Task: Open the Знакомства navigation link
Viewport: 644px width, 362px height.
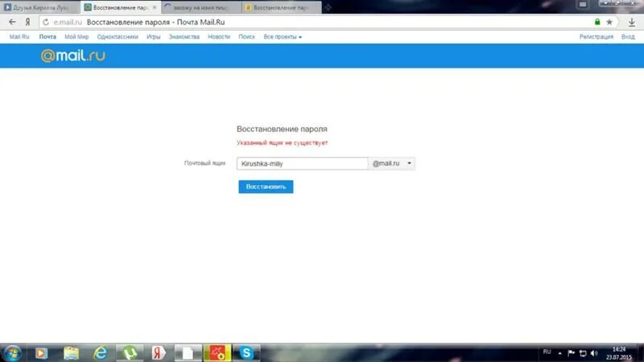Action: tap(184, 36)
